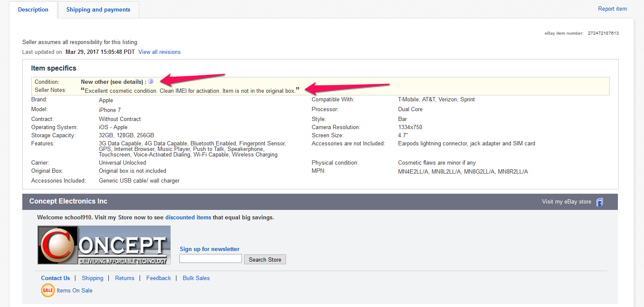Click the Report item link
The image size is (644, 307).
click(612, 9)
